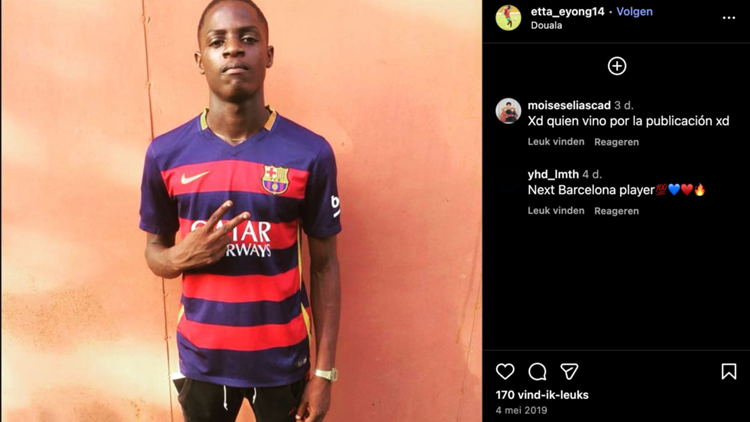
Task: Click the 4 mei 2019 post date
Action: 521,410
